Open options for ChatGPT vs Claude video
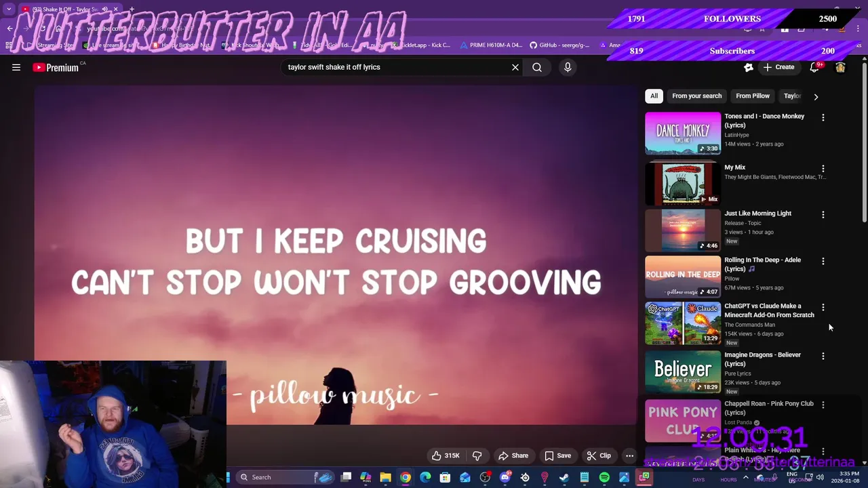Viewport: 868px width, 488px height. [823, 307]
